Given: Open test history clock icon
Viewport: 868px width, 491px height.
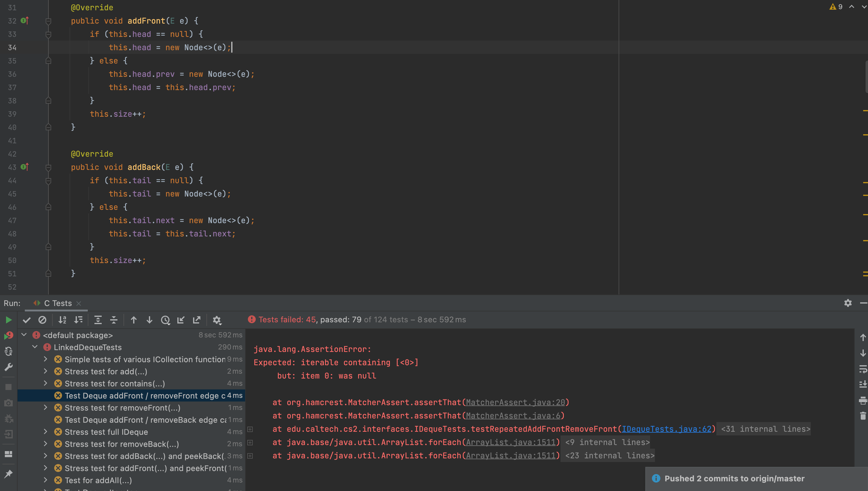Looking at the screenshot, I should pos(165,320).
